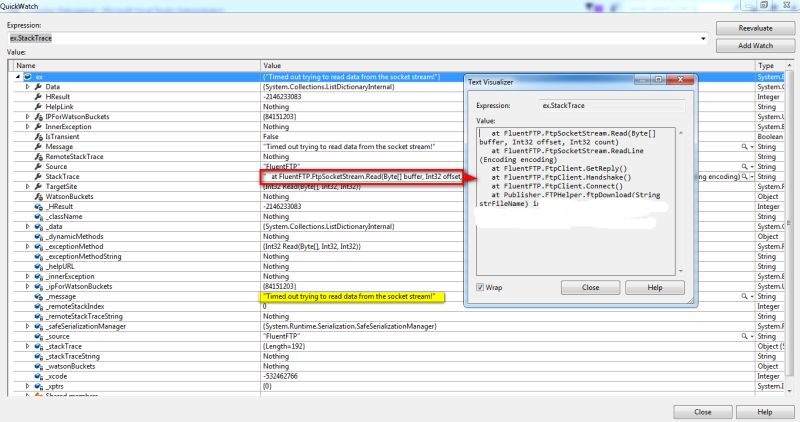Select the StackTrace row name
Viewport: 800px width, 422px height.
pyautogui.click(x=62, y=177)
